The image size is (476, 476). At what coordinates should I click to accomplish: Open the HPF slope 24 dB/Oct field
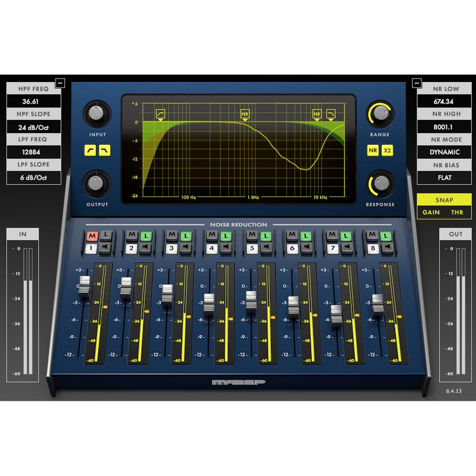pyautogui.click(x=34, y=127)
